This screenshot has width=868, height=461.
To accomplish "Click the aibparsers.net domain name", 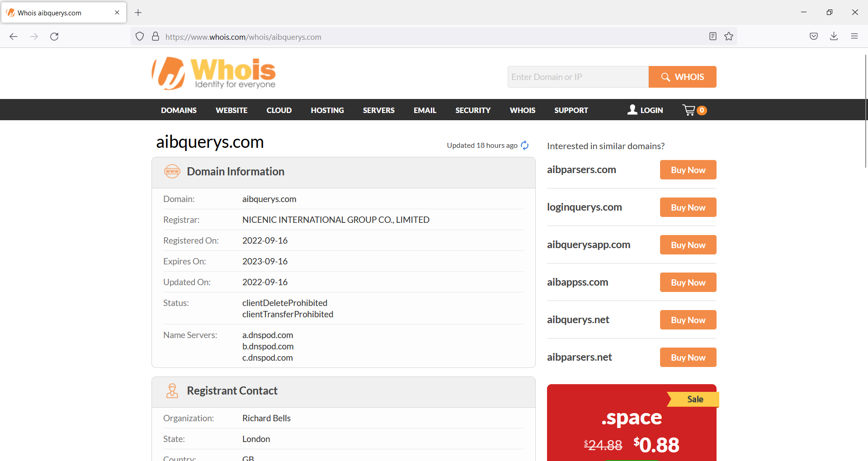I will [x=580, y=357].
